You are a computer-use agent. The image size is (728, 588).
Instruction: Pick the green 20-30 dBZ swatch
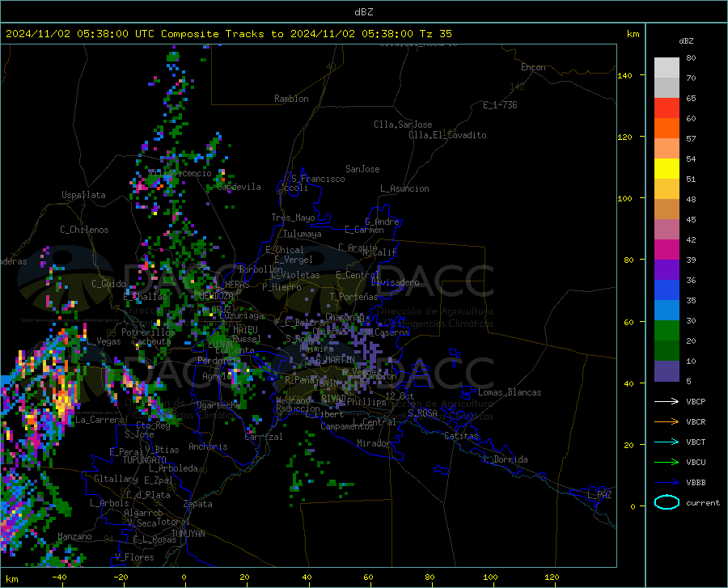(667, 331)
